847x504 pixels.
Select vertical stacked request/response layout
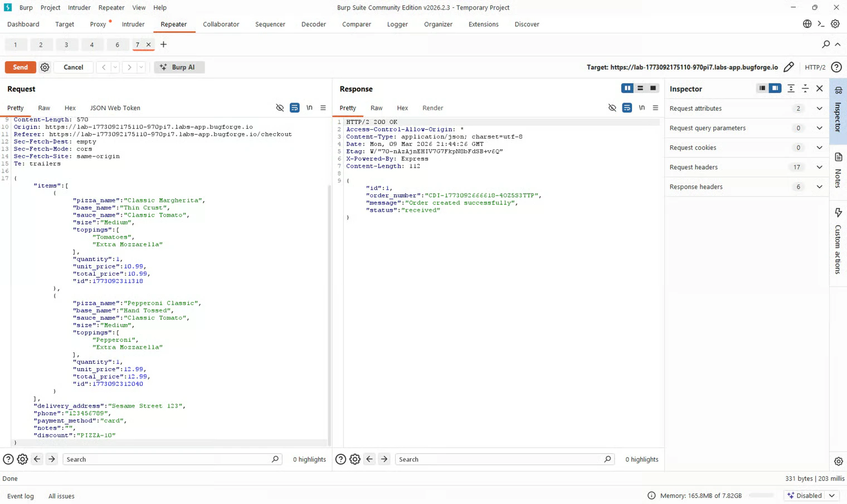640,89
